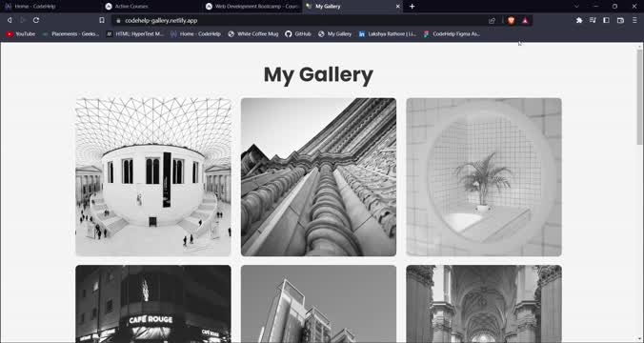
Task: Open the browser hamburger menu
Action: 634,20
